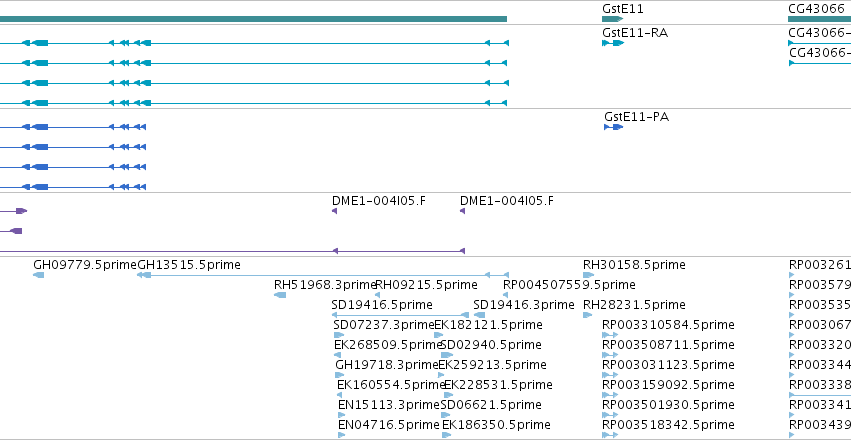Click the GstE11-RA transcript label
This screenshot has height=440, width=851.
(x=635, y=33)
